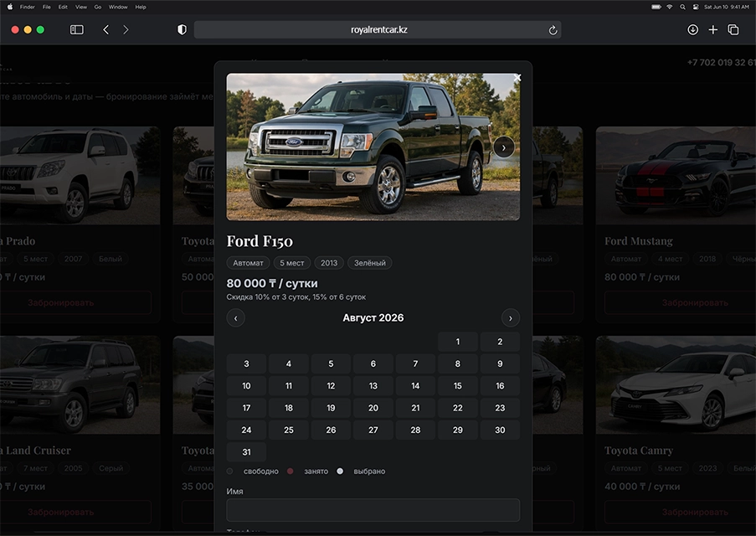756x536 pixels.
Task: Select August 1 in the calendar
Action: point(458,342)
